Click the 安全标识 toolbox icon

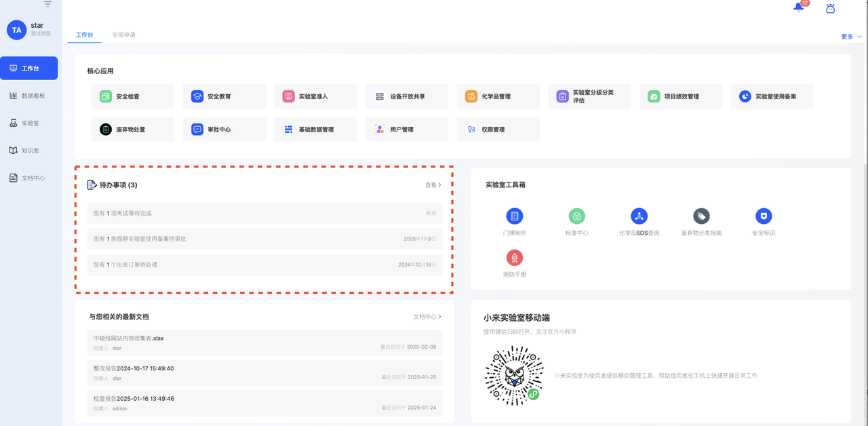764,216
